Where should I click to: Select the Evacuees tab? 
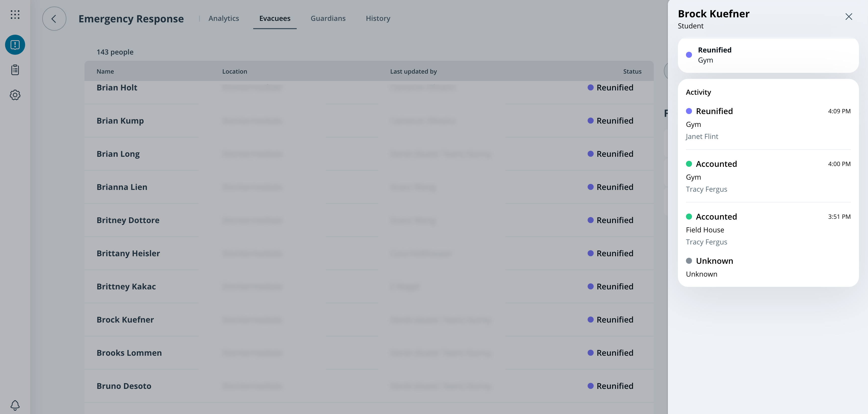click(275, 19)
